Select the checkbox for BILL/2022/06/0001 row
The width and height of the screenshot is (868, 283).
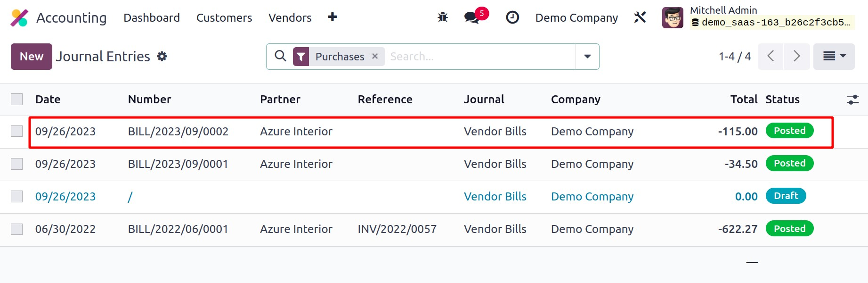pos(17,229)
